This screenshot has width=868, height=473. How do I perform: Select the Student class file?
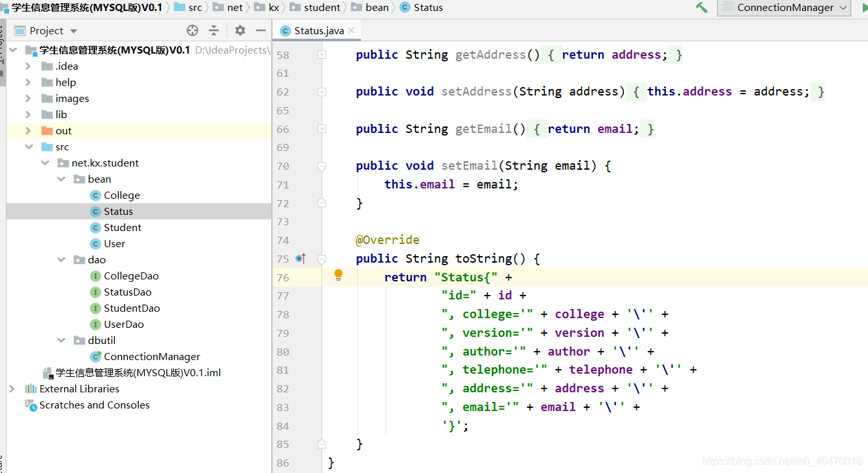tap(122, 227)
